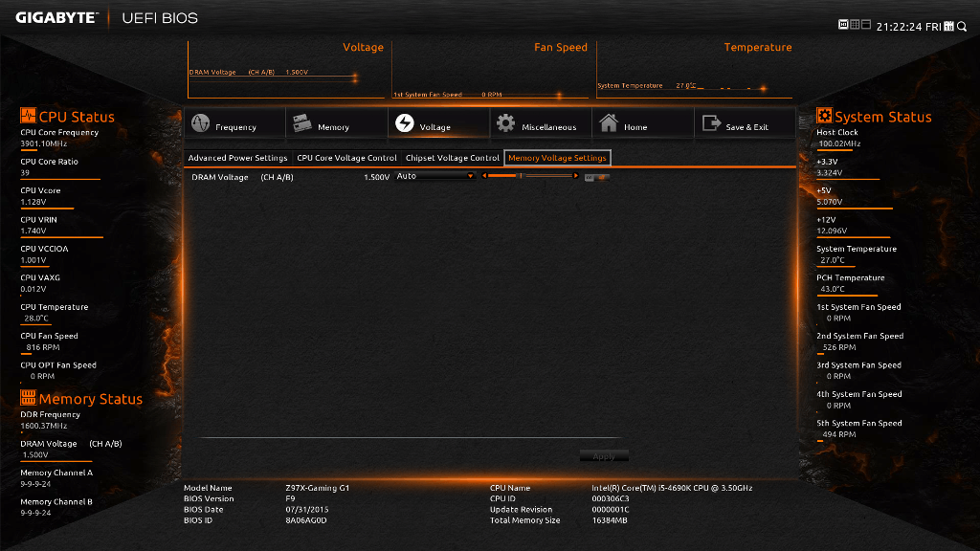Click the Fan Speed graph panel title
980x551 pixels.
coord(561,48)
